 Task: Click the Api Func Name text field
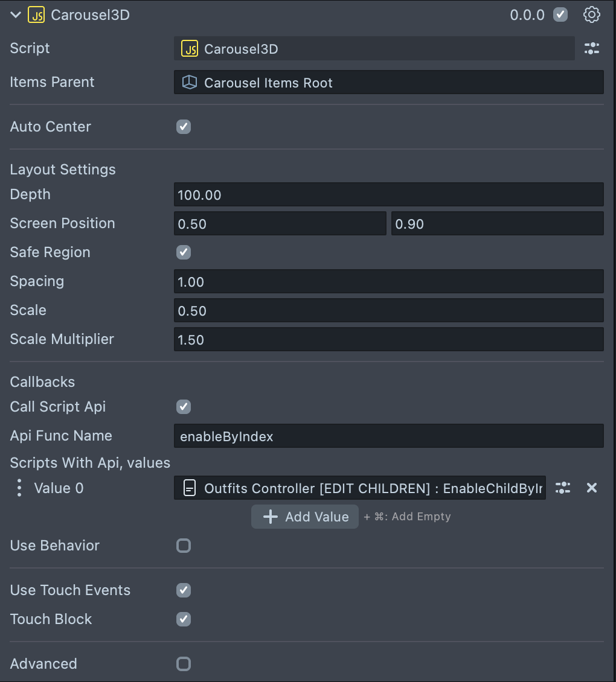[x=388, y=436]
